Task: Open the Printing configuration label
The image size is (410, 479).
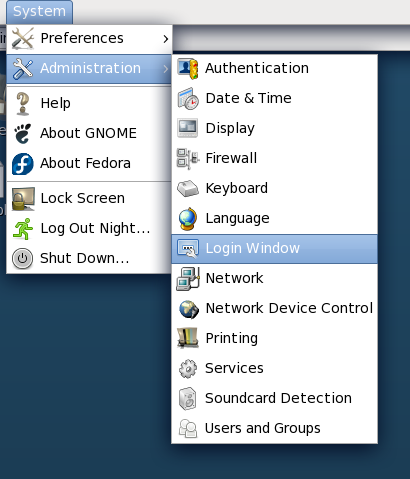Action: pos(232,338)
